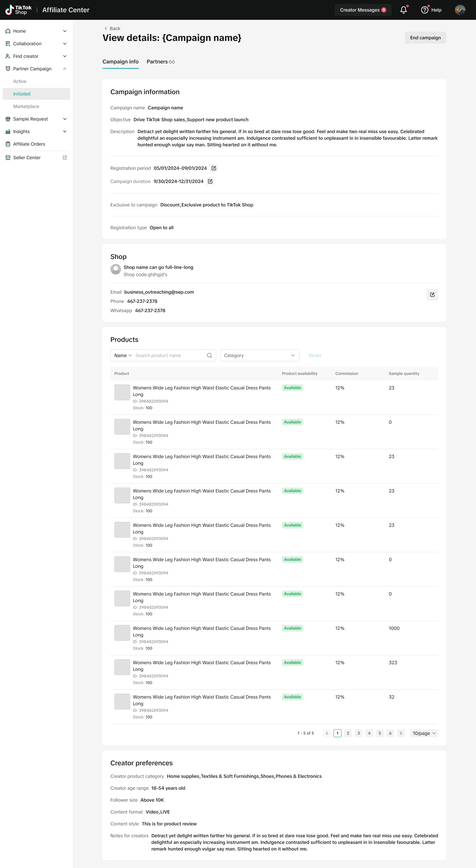Open Creator Messages
Viewport: 476px width, 868px height.
coord(363,10)
